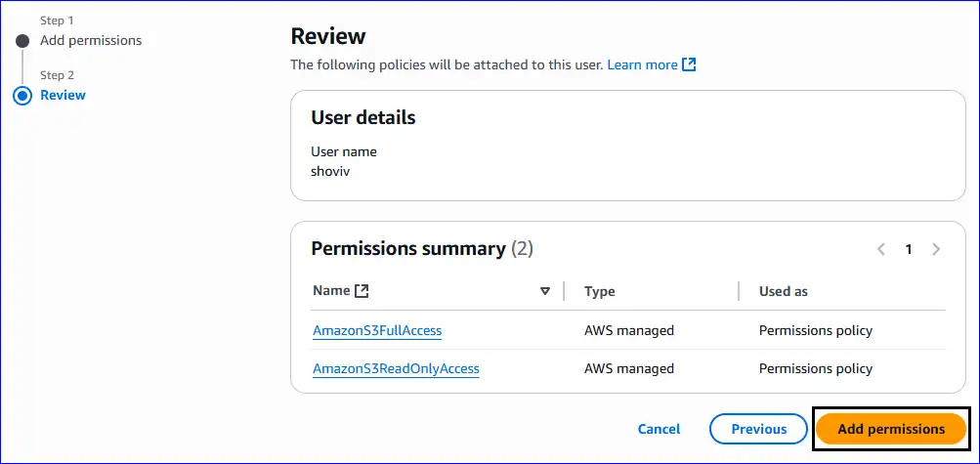Click the User name label

point(344,151)
